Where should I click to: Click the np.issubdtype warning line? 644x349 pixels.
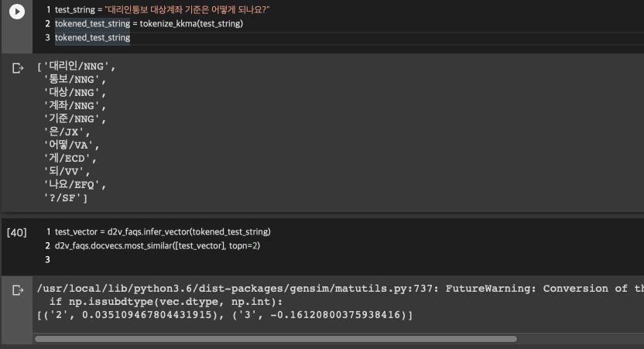pos(166,302)
